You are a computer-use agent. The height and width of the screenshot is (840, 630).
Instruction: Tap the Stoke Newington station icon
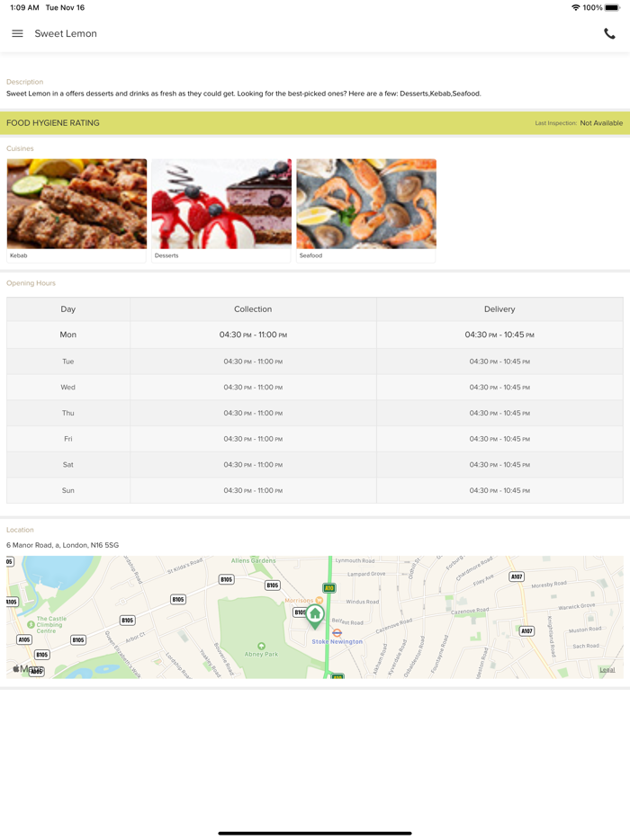click(x=337, y=633)
